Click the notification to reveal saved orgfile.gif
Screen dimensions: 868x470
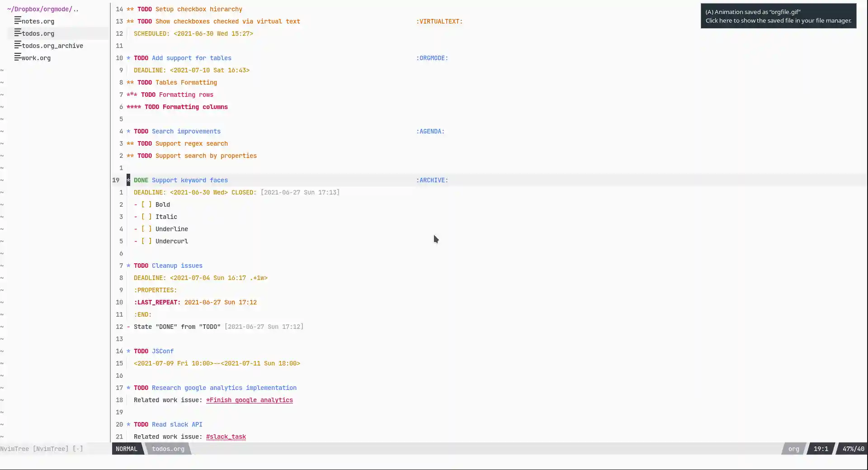[778, 16]
